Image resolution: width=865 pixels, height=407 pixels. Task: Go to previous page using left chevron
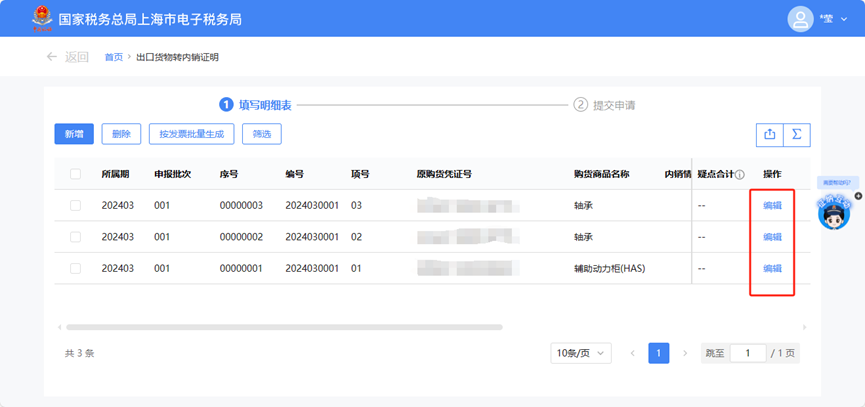pyautogui.click(x=632, y=353)
